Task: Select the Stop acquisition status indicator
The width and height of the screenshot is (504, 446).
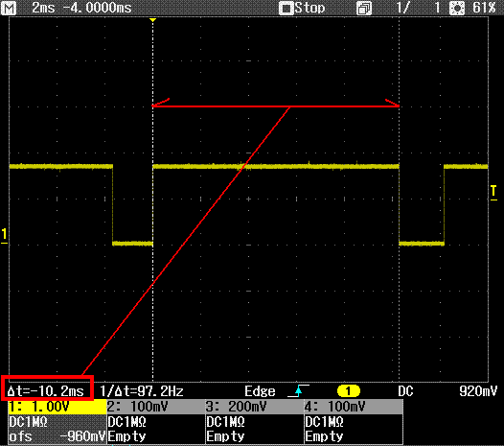Action: click(x=302, y=8)
